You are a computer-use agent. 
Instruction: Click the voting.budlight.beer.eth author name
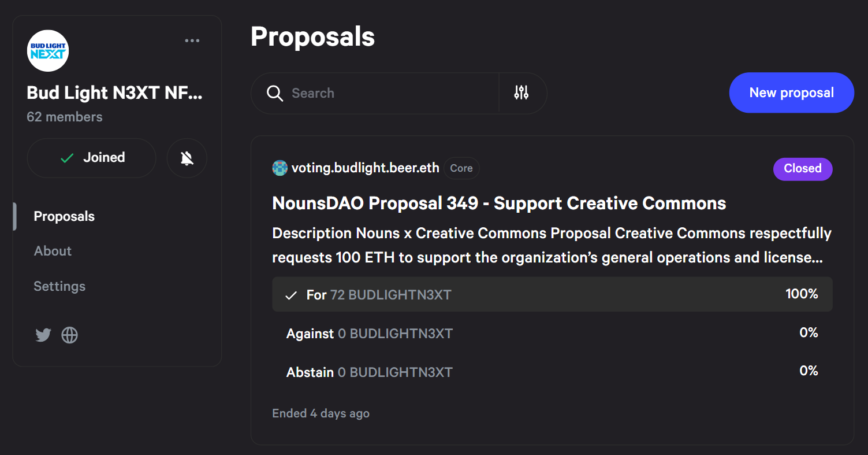365,168
